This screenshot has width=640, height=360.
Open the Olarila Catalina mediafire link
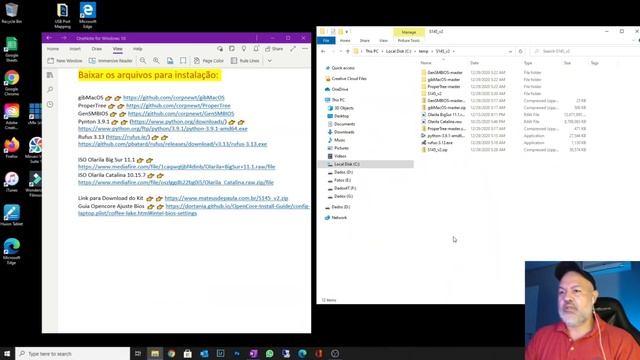176,182
